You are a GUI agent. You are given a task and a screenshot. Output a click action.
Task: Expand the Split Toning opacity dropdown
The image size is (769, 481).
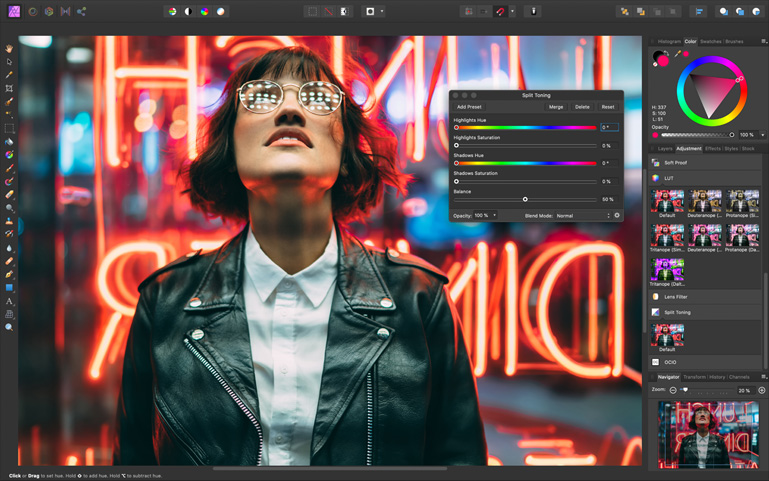pyautogui.click(x=494, y=215)
